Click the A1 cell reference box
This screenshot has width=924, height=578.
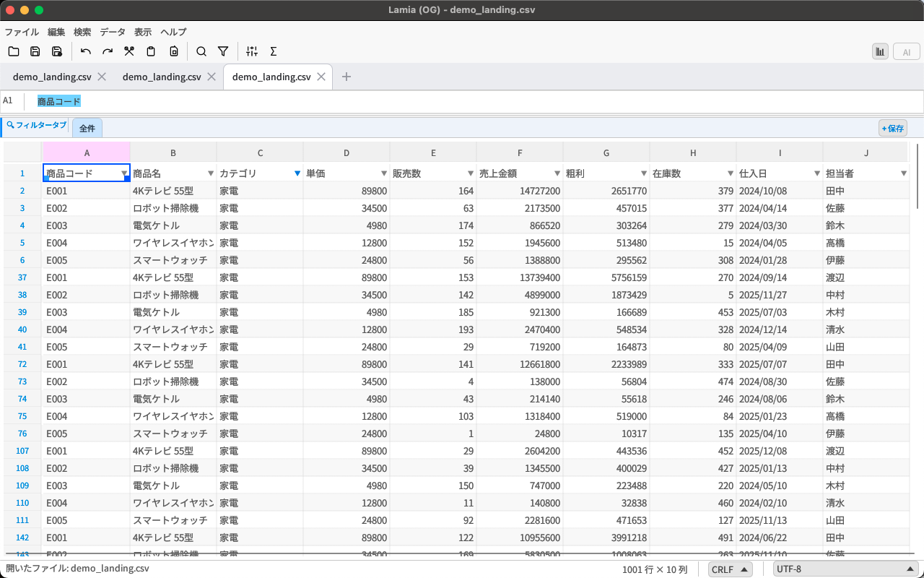12,101
